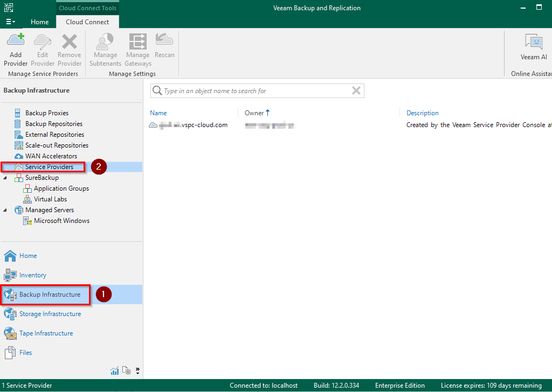This screenshot has width=552, height=392.
Task: Click '1 Service Provider' status text
Action: [27, 386]
